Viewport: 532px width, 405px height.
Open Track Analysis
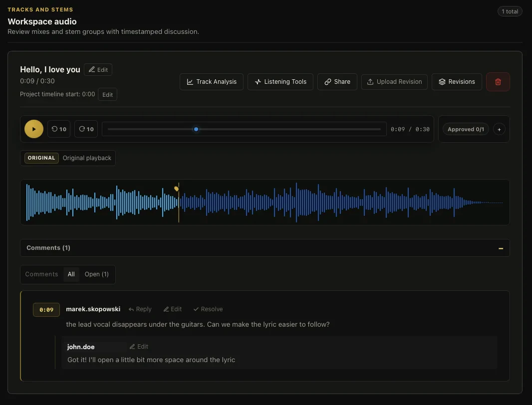click(212, 82)
